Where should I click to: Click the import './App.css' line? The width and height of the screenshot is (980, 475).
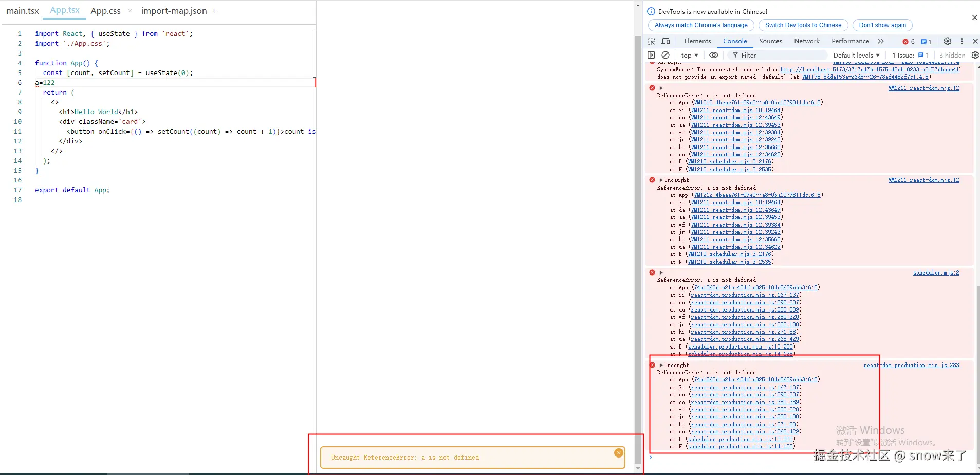pyautogui.click(x=72, y=44)
